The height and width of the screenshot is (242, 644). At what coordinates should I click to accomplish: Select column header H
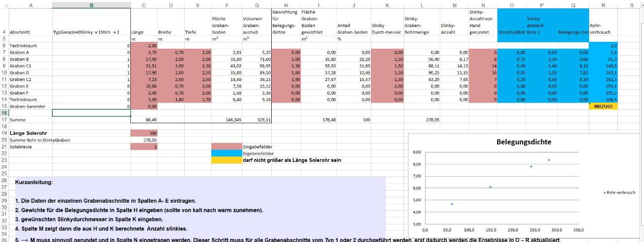click(286, 5)
